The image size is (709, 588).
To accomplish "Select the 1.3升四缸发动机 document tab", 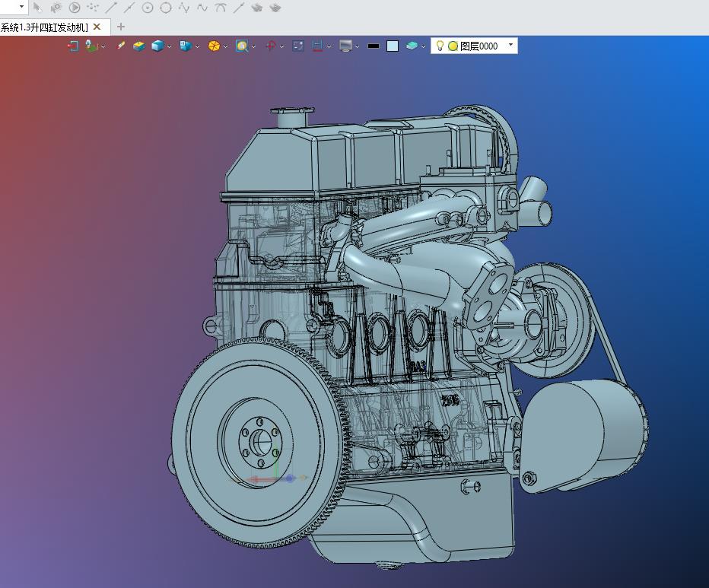I will pyautogui.click(x=44, y=27).
